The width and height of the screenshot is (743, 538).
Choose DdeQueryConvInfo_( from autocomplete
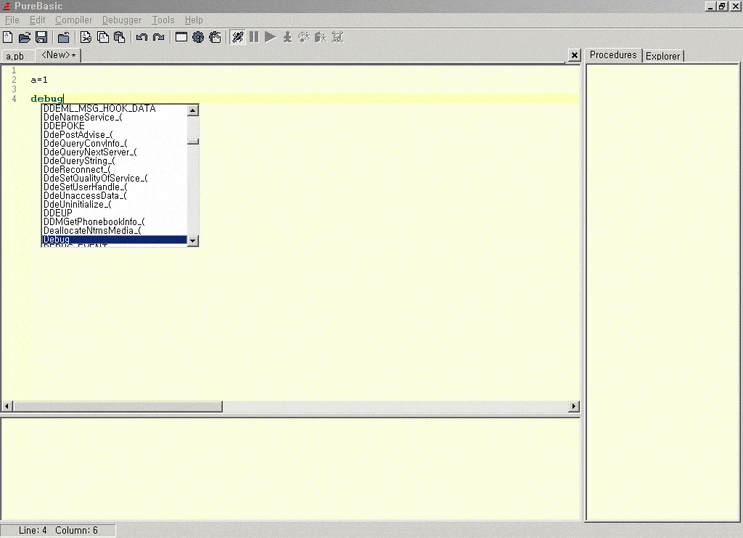click(114, 143)
